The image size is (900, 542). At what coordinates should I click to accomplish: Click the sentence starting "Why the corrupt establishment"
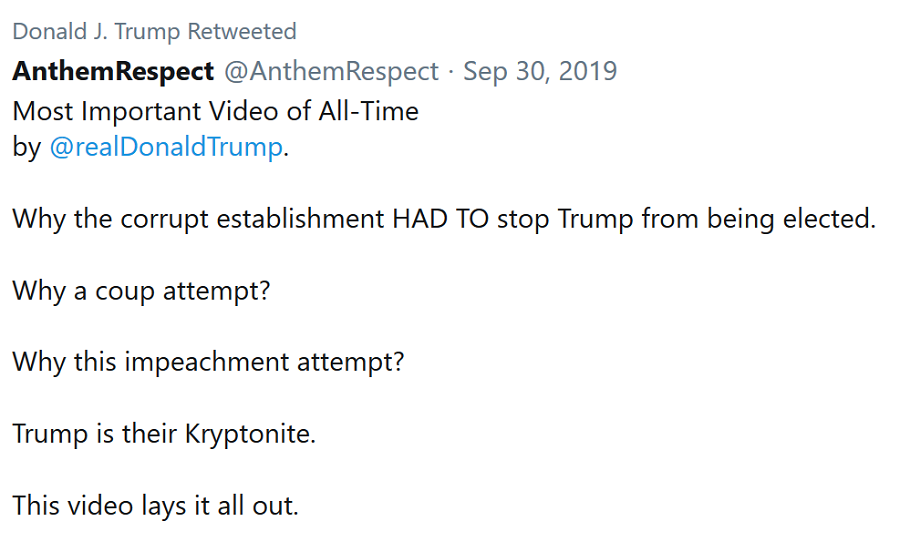(443, 219)
